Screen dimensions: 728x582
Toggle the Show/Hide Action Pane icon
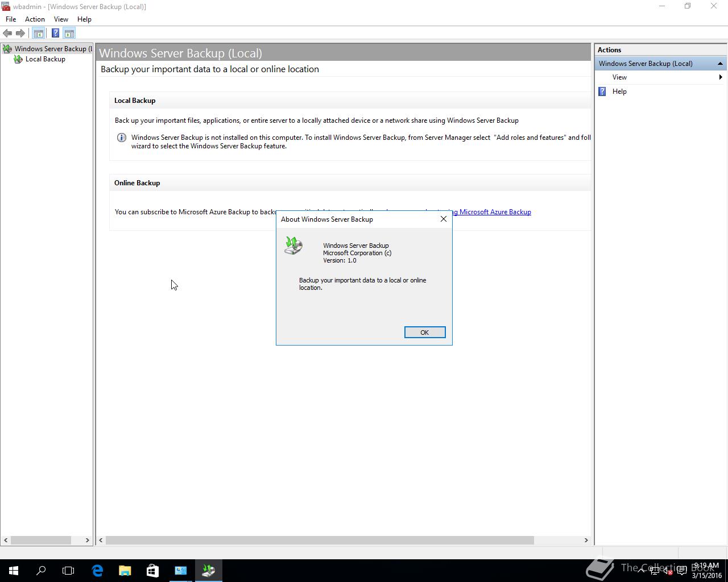(x=69, y=34)
